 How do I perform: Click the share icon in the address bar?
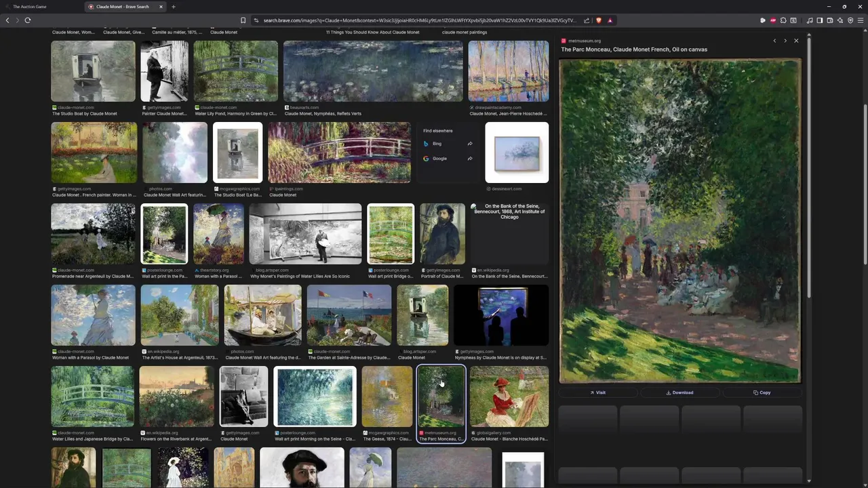[587, 20]
